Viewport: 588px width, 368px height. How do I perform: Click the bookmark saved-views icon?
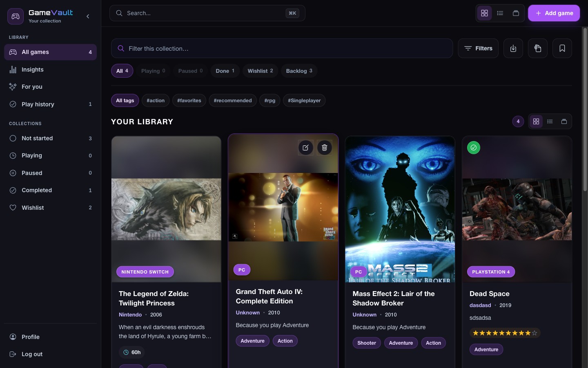(x=562, y=48)
